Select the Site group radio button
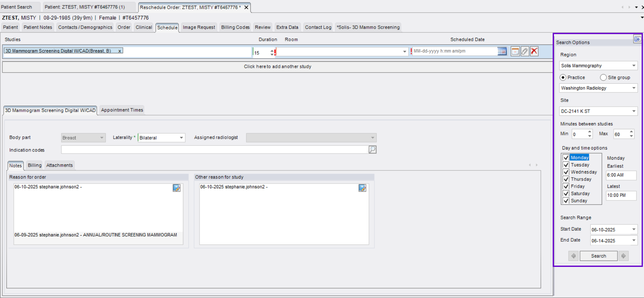This screenshot has height=298, width=644. 603,78
